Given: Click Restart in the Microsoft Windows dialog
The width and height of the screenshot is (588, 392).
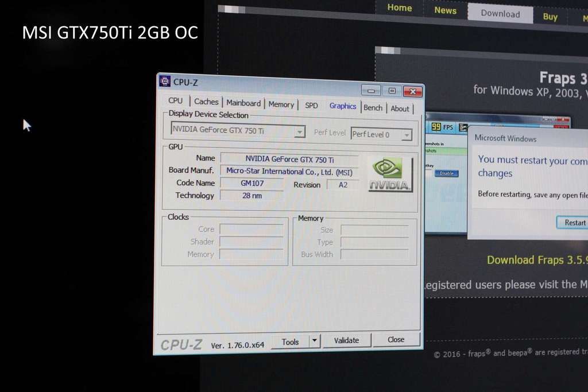Looking at the screenshot, I should point(574,223).
